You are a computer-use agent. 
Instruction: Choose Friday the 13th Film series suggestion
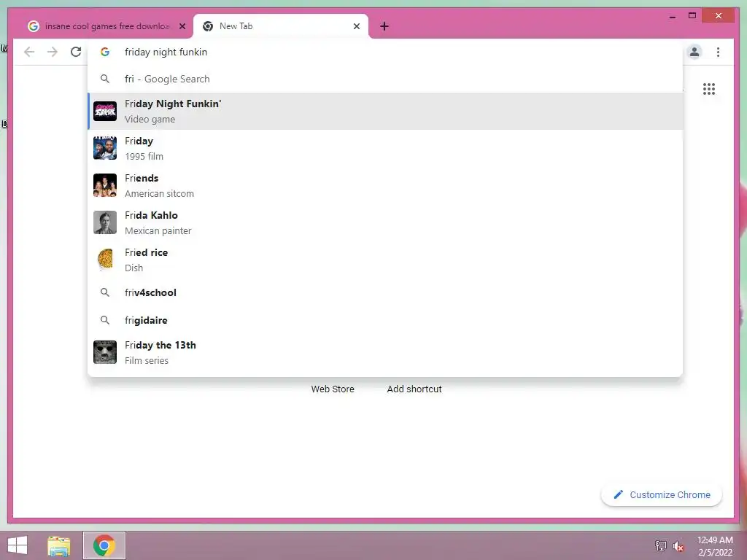(x=385, y=352)
